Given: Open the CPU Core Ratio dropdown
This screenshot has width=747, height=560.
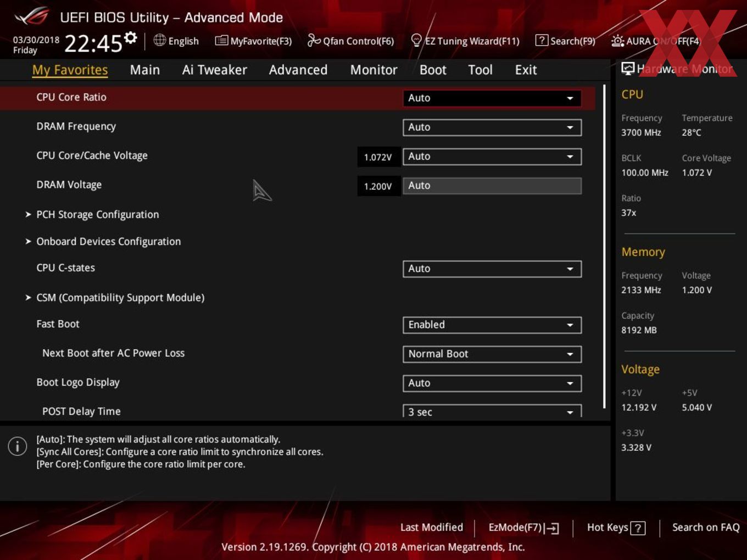Looking at the screenshot, I should (492, 98).
